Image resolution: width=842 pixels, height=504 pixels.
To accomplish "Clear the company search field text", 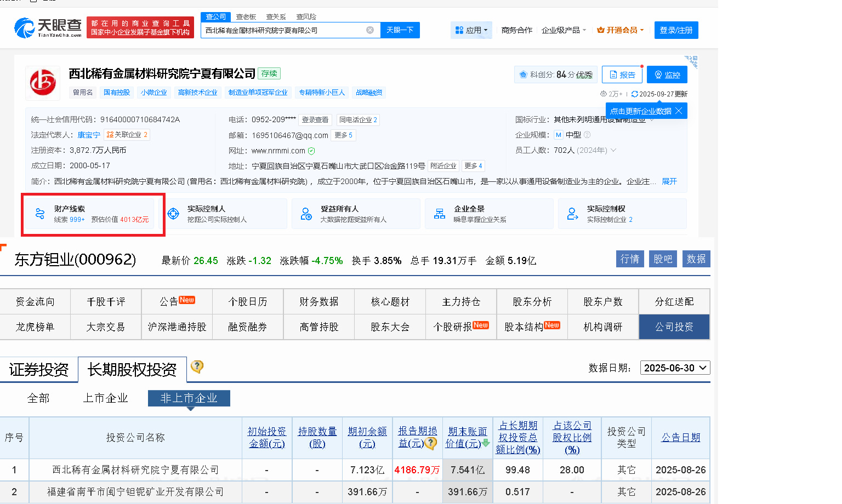I will [370, 30].
